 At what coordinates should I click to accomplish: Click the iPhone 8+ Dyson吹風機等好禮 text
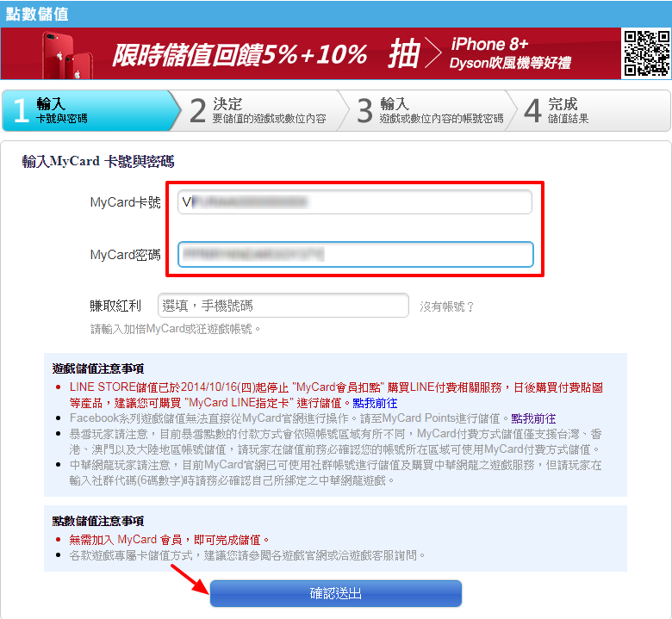(x=510, y=53)
